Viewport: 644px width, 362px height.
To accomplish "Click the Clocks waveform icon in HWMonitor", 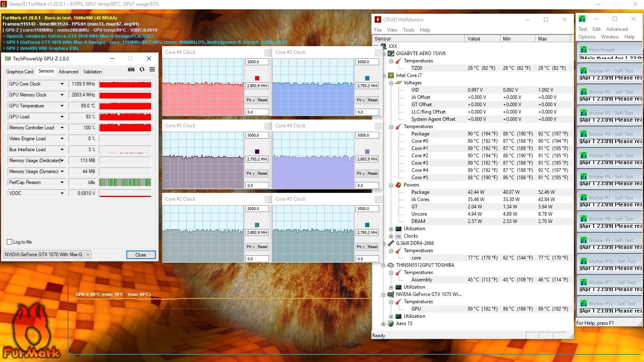I will [399, 236].
